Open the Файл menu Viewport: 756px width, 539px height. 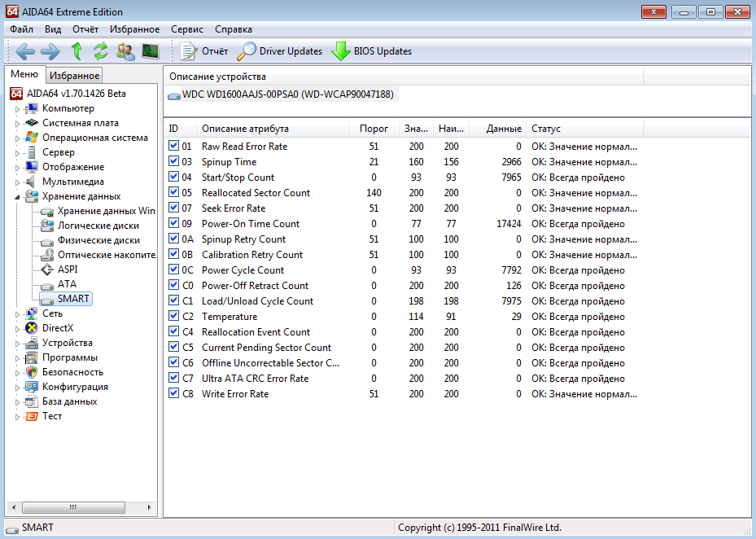pos(22,29)
